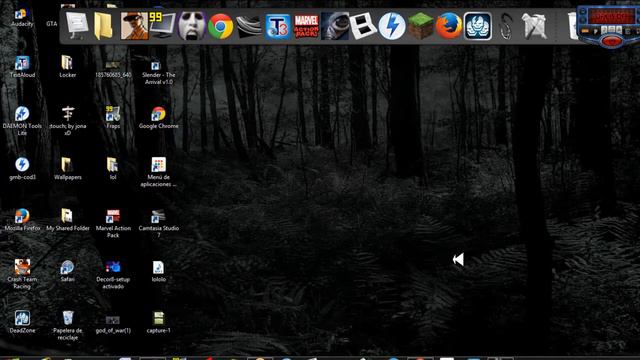Open Papelera de reciclaje on desktop
This screenshot has height=360, width=640.
click(x=67, y=325)
